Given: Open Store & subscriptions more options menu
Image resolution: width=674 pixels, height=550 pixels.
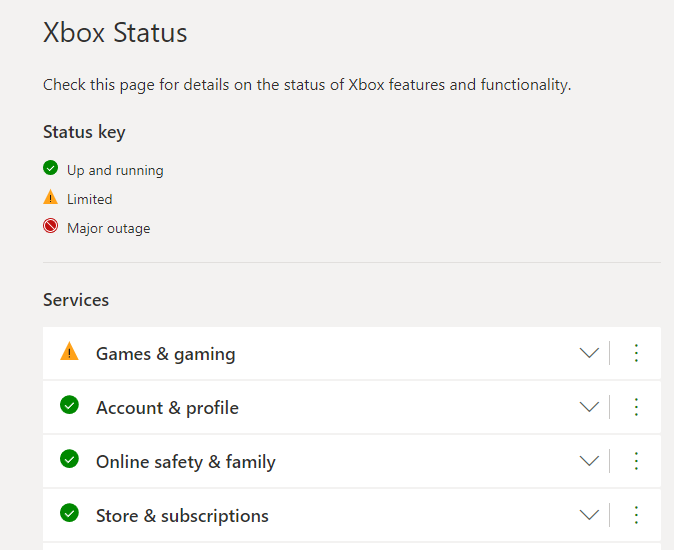Looking at the screenshot, I should click(636, 515).
